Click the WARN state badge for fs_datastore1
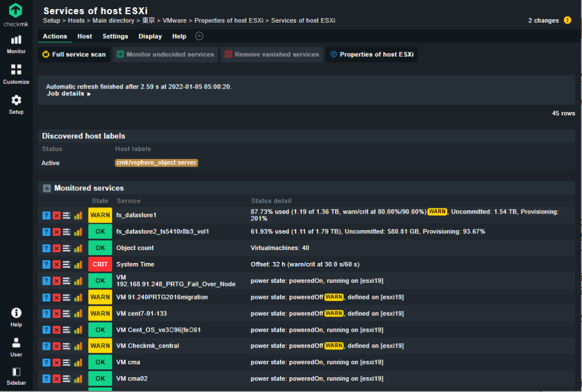 (x=100, y=215)
